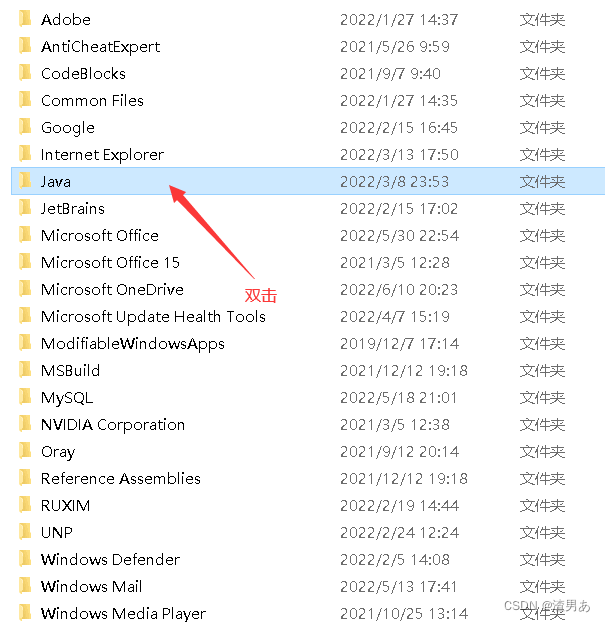
Task: Select the AntiCheatExpert folder name
Action: click(x=101, y=47)
